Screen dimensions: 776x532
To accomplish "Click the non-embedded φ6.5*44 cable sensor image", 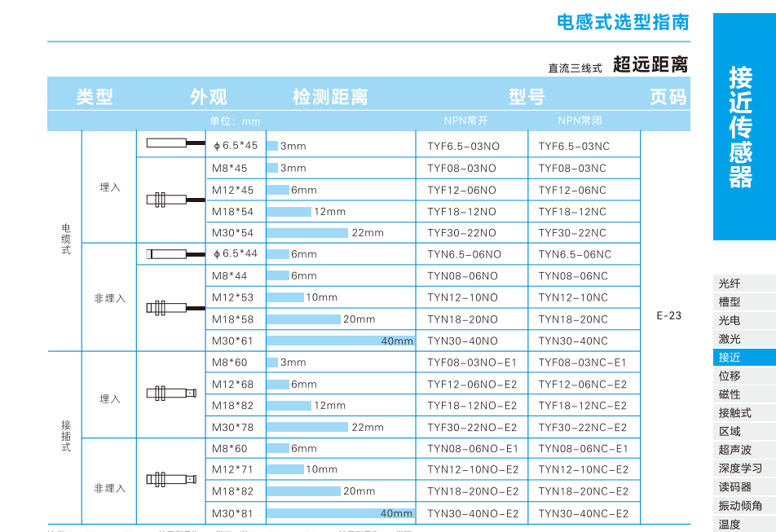I will 174,254.
